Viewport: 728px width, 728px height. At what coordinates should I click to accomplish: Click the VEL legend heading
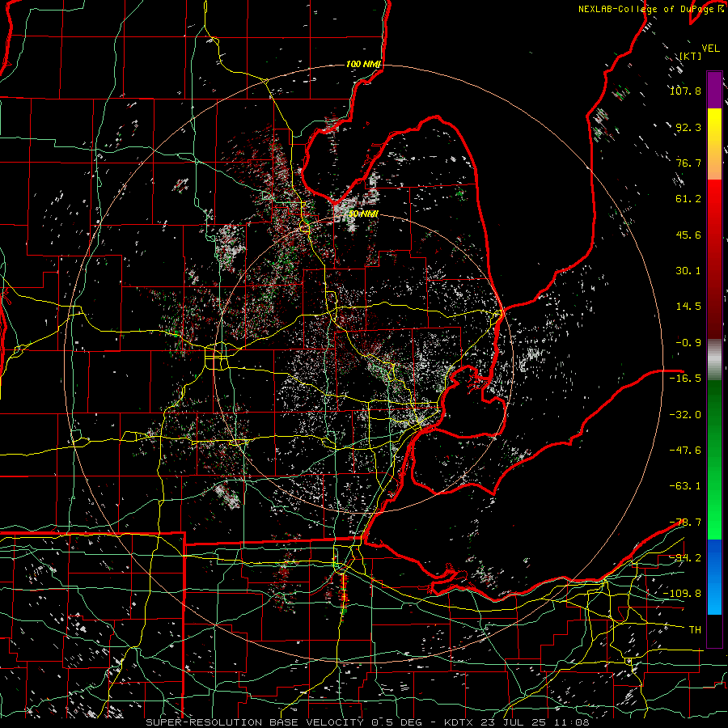point(710,49)
